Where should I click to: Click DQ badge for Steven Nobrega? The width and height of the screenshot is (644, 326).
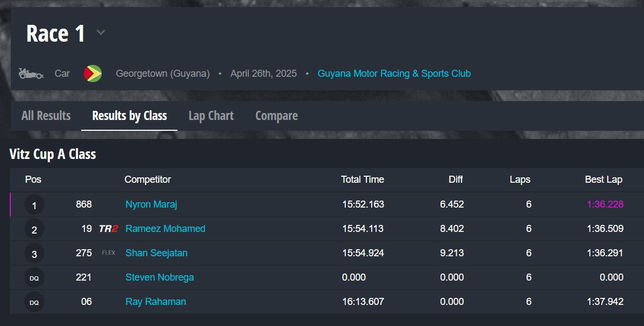pyautogui.click(x=34, y=278)
